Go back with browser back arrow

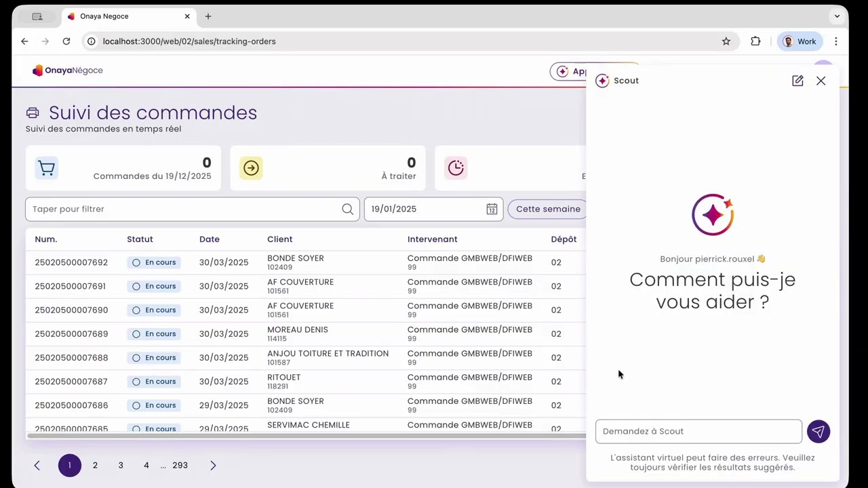(24, 41)
